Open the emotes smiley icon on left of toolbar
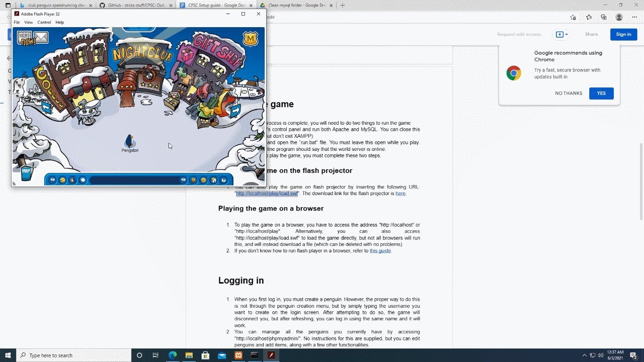 [x=63, y=180]
